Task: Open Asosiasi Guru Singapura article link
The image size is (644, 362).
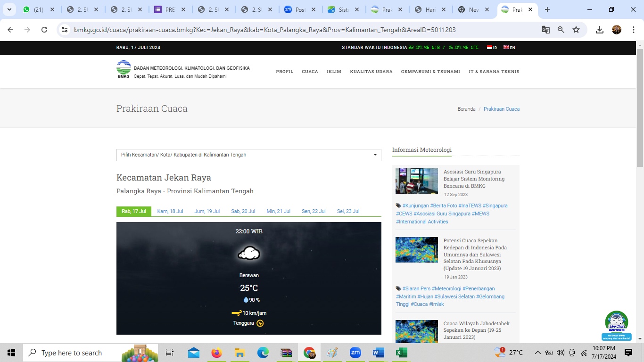Action: (x=474, y=179)
